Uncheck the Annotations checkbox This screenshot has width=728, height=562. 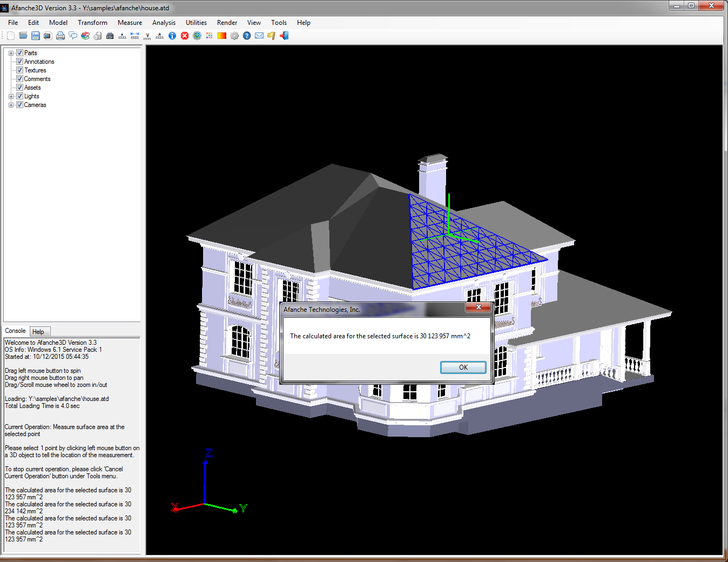[19, 62]
